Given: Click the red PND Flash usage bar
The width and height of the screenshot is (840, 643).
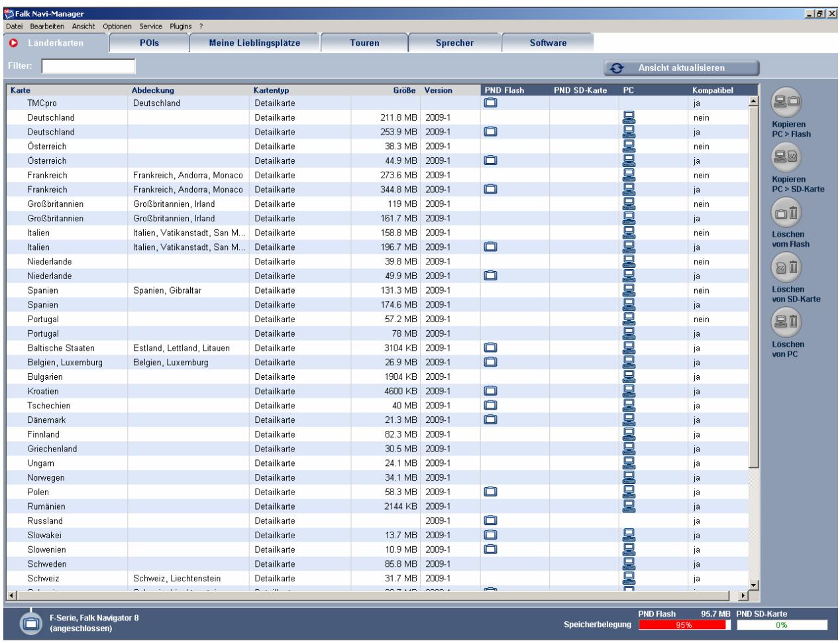Looking at the screenshot, I should pyautogui.click(x=682, y=625).
